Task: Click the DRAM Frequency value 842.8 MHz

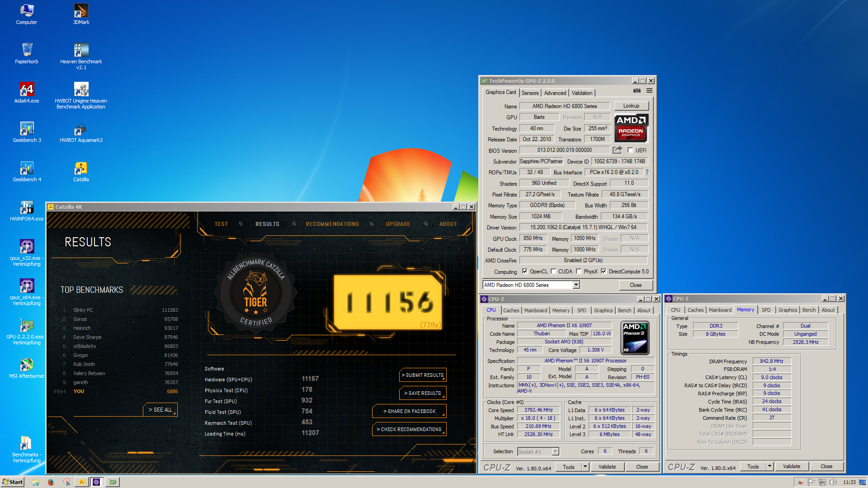Action: [772, 361]
